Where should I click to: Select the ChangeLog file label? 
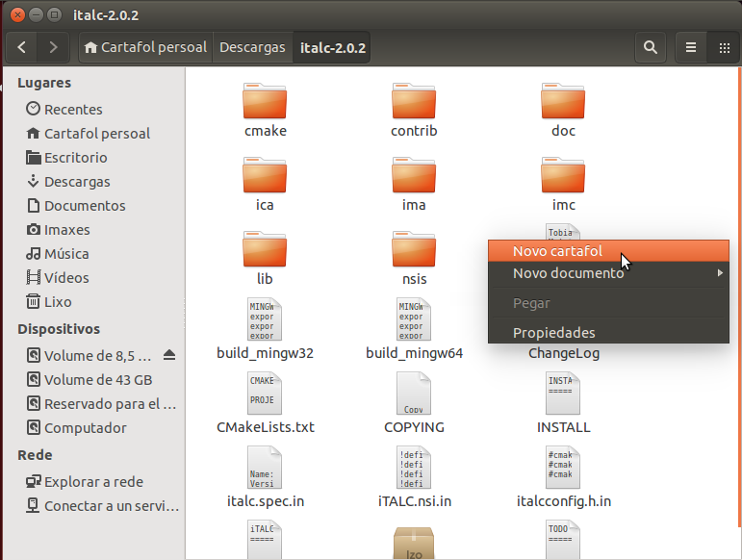(x=564, y=353)
